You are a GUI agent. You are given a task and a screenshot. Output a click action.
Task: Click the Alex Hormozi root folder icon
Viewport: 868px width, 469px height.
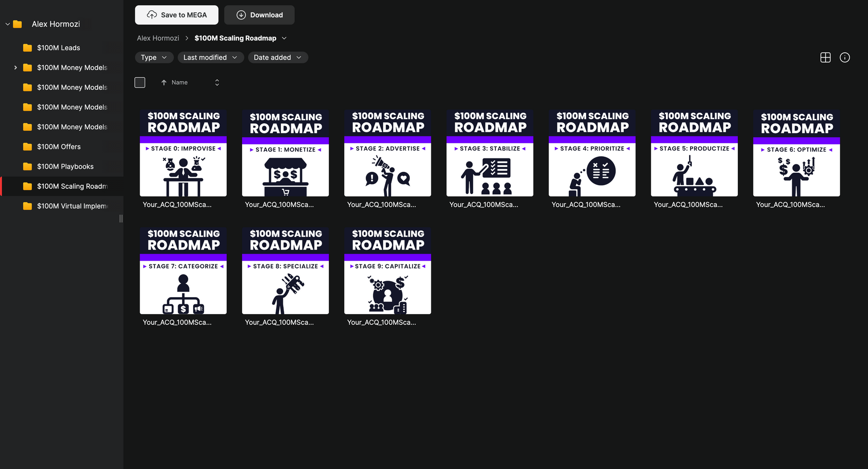coord(18,24)
